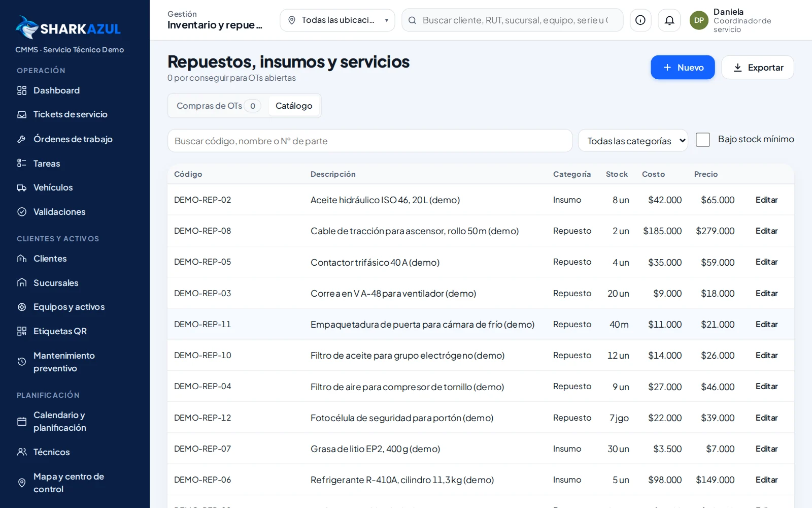The width and height of the screenshot is (812, 508).
Task: Click the info circle icon in header
Action: (640, 20)
